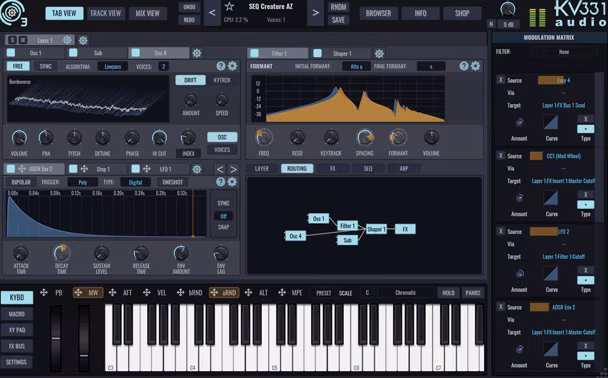Click the PB modulation source drag icon
This screenshot has width=608, height=378.
44,292
